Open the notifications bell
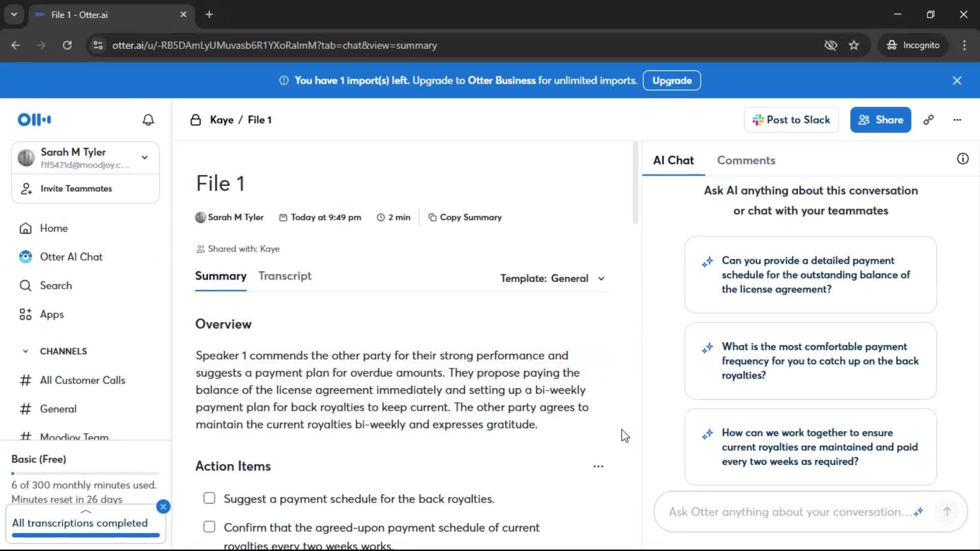The height and width of the screenshot is (551, 980). coord(148,120)
